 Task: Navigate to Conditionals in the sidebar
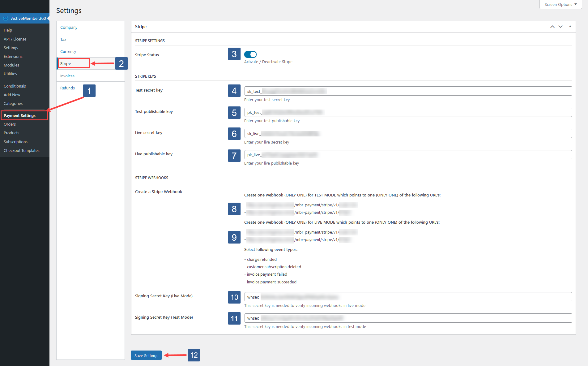point(15,86)
